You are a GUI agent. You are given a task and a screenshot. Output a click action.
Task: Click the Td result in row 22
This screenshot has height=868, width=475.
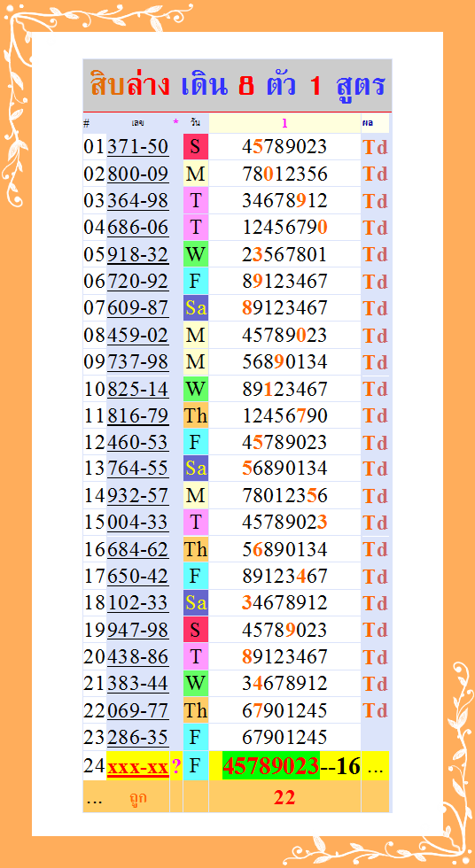click(375, 710)
